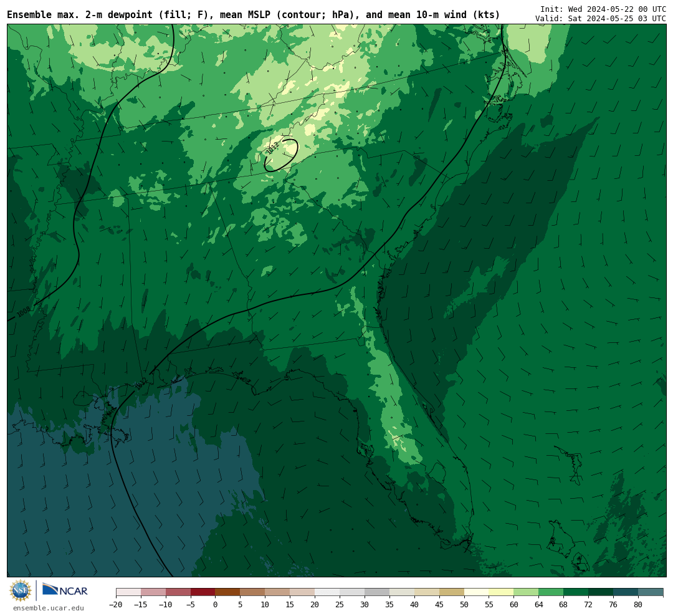Click the 1012 label on the small oval contour
Viewport: 673px width, 616px height.
tap(273, 147)
